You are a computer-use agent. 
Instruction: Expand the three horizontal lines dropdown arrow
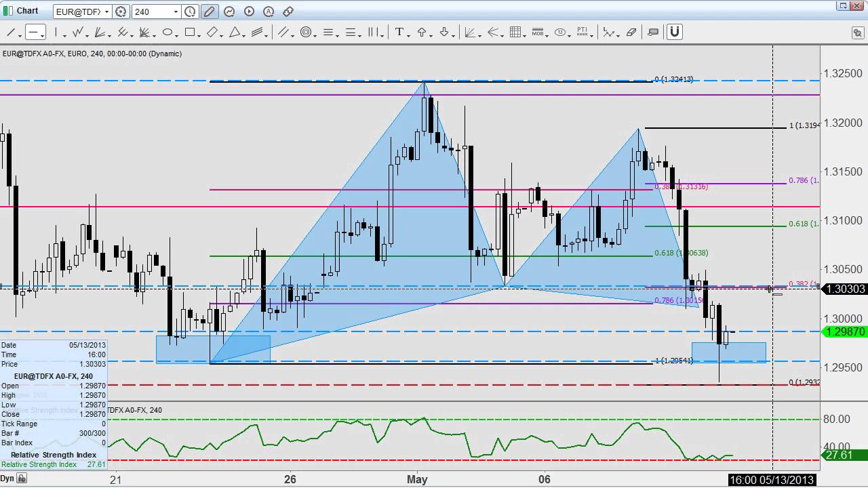pos(337,35)
